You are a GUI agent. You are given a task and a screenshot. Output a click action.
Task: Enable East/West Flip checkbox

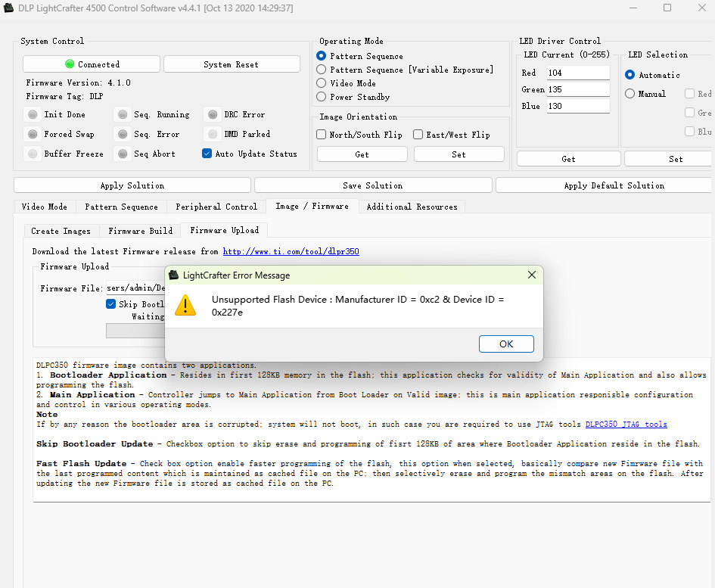pyautogui.click(x=418, y=135)
